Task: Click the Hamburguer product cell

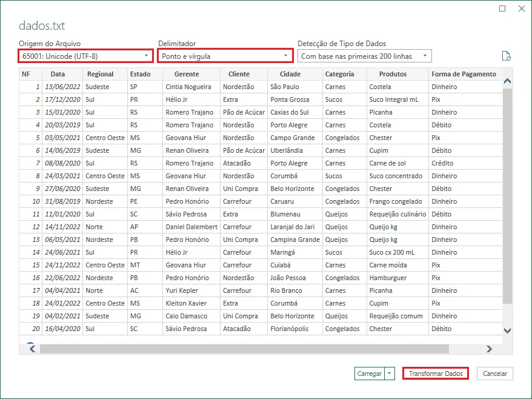Action: point(397,278)
